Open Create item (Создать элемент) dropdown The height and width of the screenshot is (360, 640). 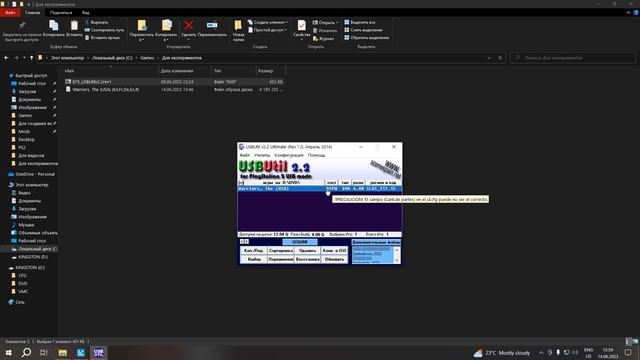click(x=268, y=22)
